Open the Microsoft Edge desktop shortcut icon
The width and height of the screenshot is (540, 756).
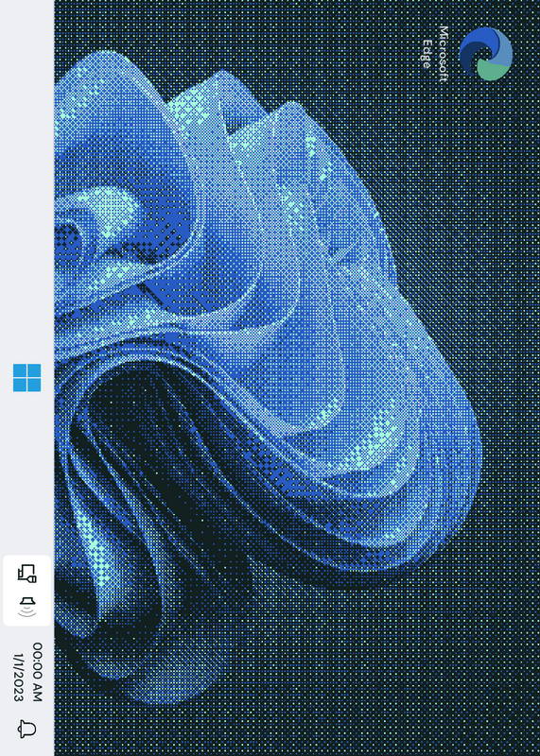coord(485,54)
